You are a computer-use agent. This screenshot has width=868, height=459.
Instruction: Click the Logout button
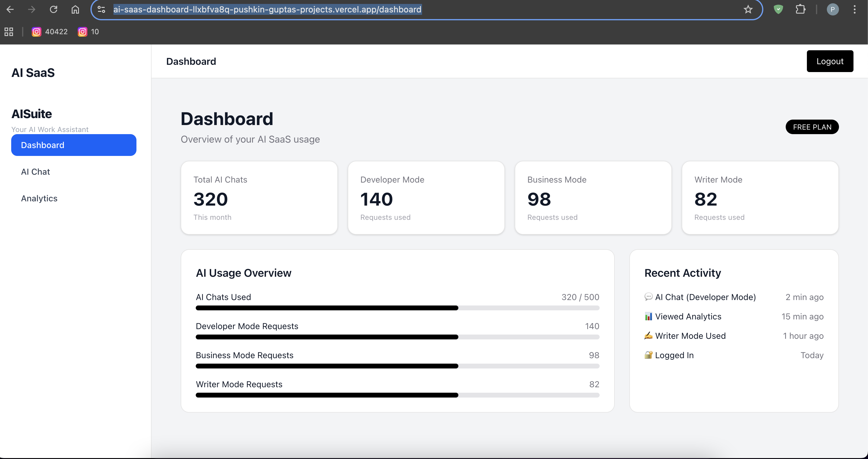pyautogui.click(x=830, y=61)
